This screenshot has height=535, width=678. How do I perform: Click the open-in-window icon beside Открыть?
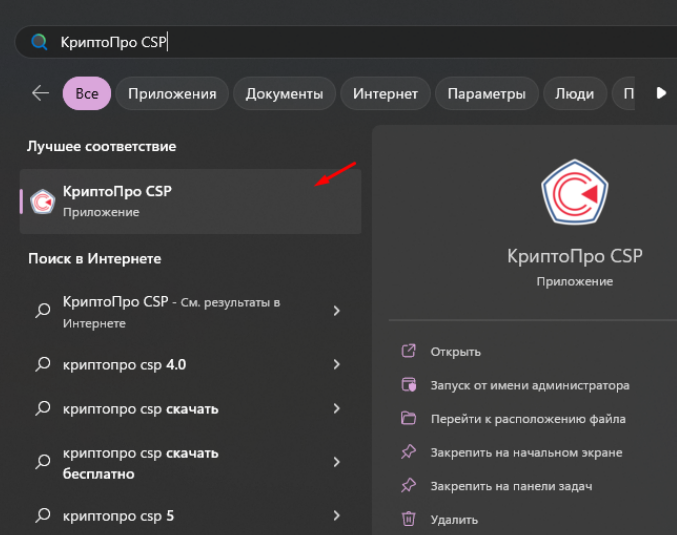coord(409,351)
